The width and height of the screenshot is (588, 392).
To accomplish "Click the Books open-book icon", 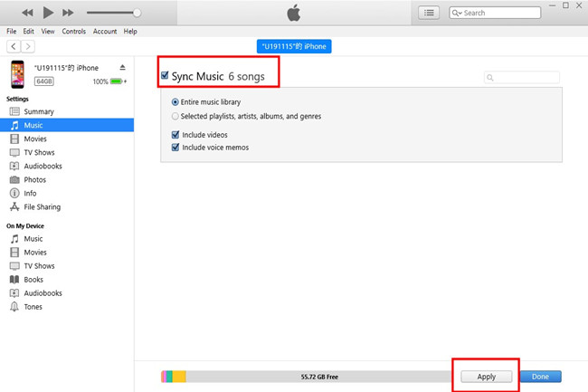I will pos(14,280).
